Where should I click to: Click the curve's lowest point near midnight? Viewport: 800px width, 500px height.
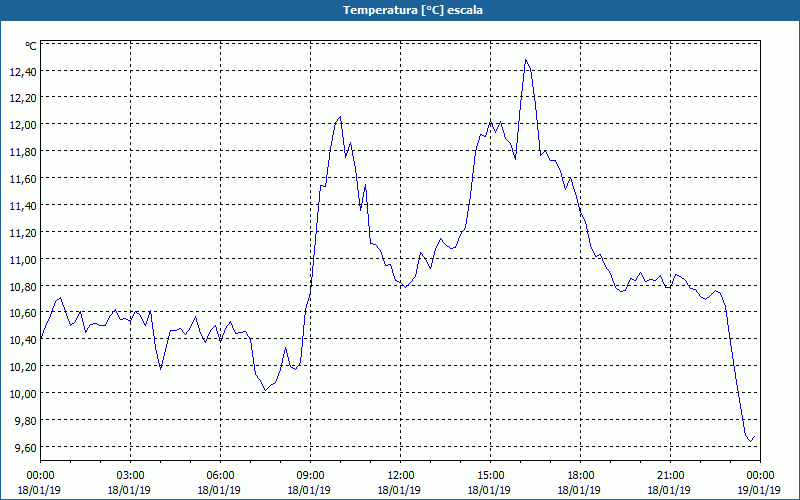750,441
